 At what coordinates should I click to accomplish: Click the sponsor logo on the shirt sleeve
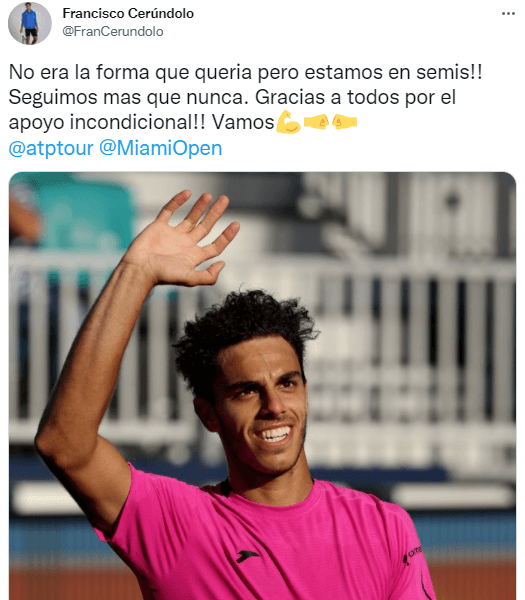413,555
